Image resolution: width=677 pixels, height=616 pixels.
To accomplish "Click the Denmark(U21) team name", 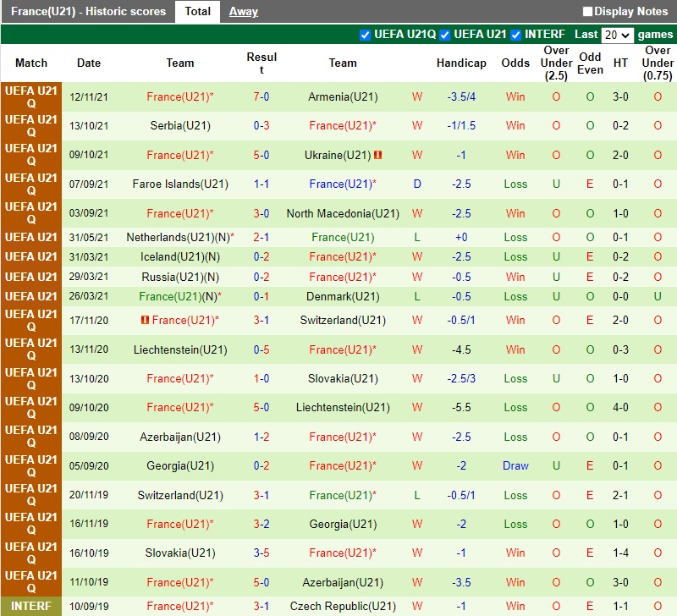I will point(343,296).
